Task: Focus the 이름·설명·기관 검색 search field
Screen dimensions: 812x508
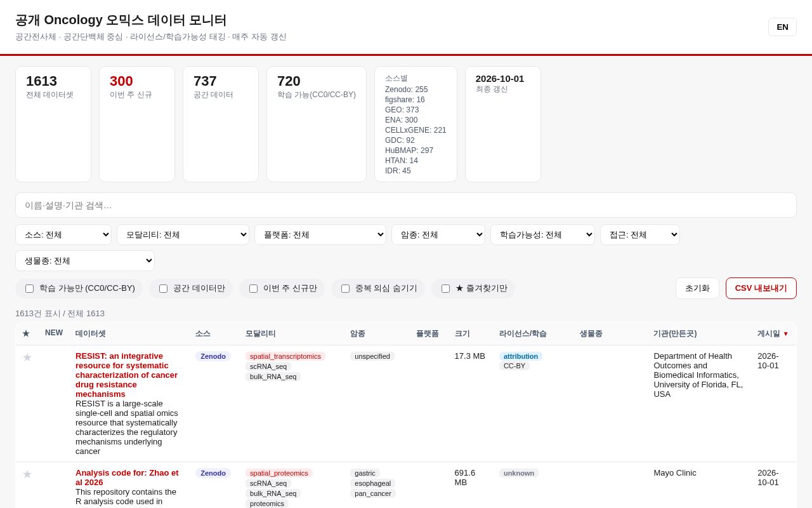Action: (406, 205)
